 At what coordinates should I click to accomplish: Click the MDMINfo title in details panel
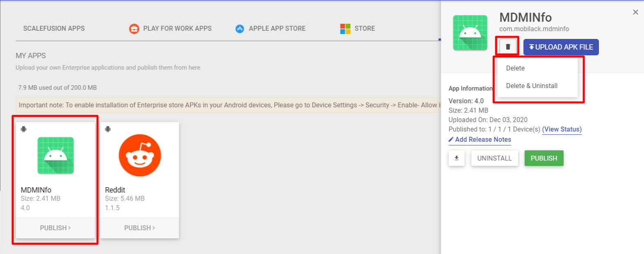pos(526,18)
